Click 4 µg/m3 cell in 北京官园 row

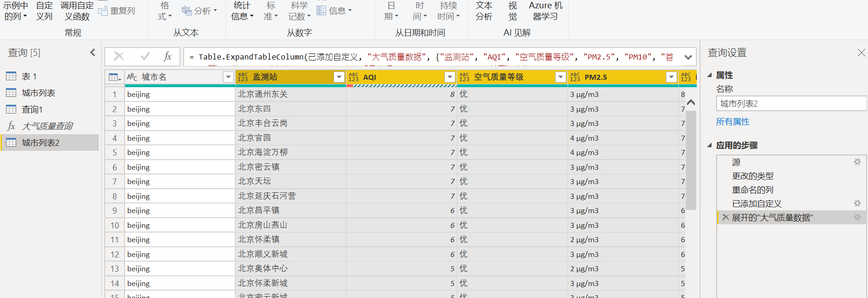623,138
